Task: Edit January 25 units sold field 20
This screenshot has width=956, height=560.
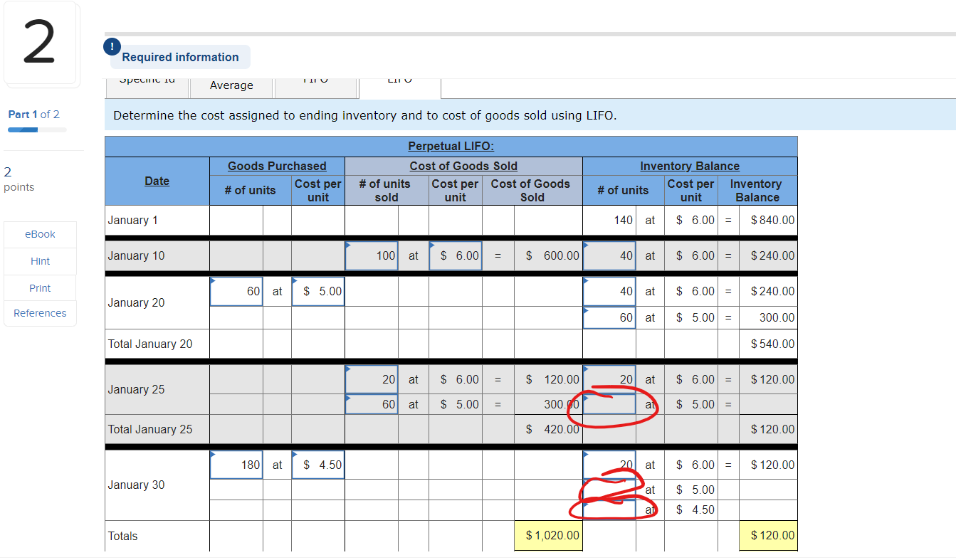Action: [372, 379]
